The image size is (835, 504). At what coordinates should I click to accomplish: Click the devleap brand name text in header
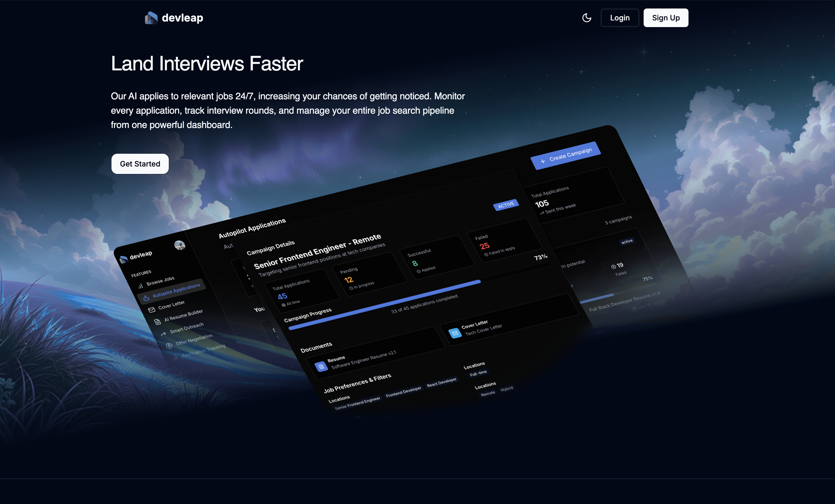[x=182, y=18]
